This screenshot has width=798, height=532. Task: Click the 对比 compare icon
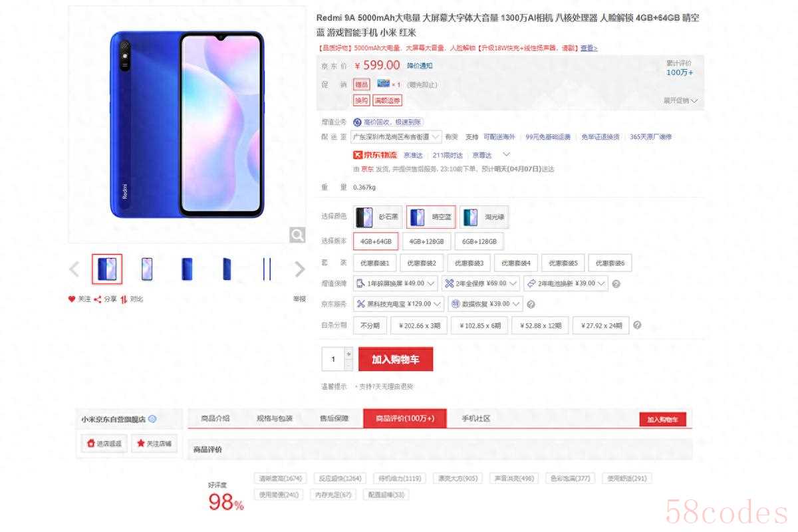coord(124,299)
